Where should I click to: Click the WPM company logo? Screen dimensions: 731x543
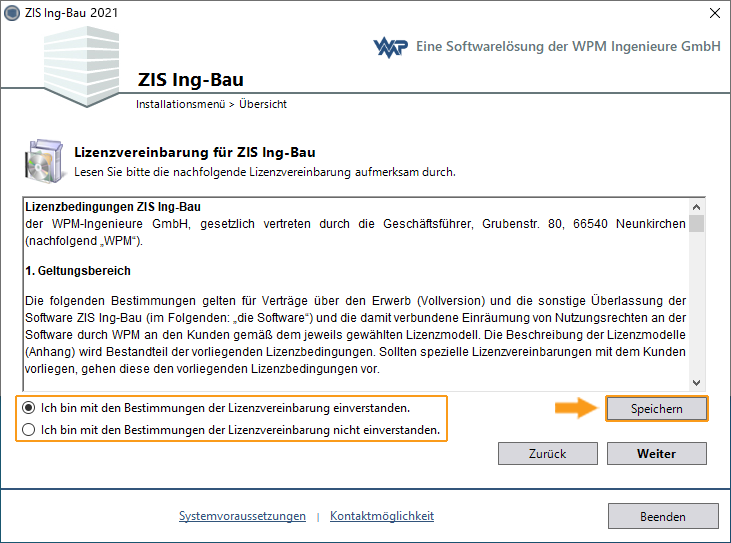click(x=393, y=48)
